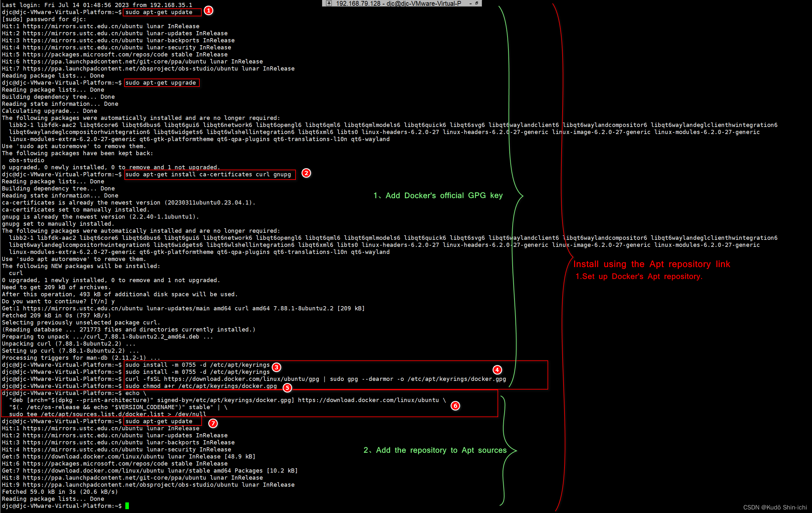This screenshot has width=812, height=513.
Task: Click the 'Last login: Fri Jul 14' line
Action: pos(97,5)
